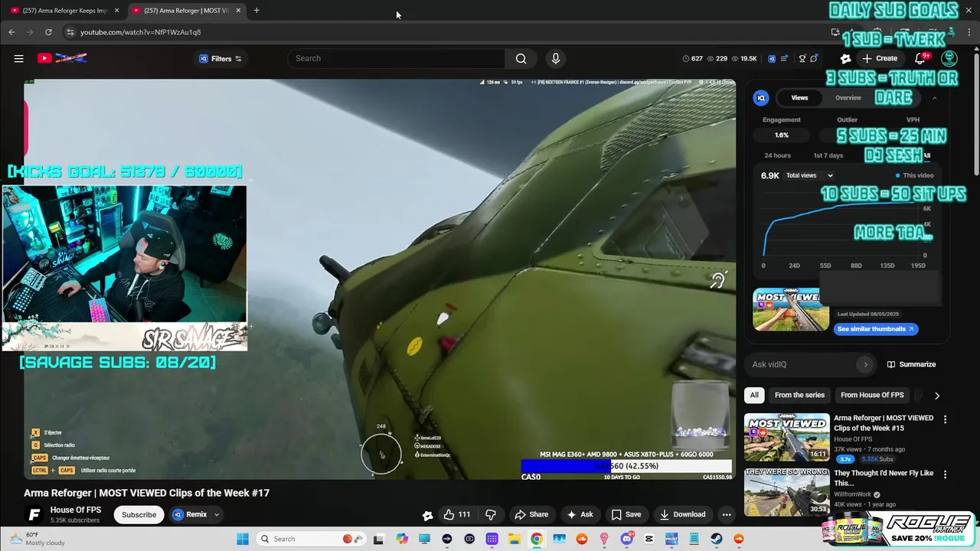Open options for They Thought I'd Never Fly

pos(945,474)
